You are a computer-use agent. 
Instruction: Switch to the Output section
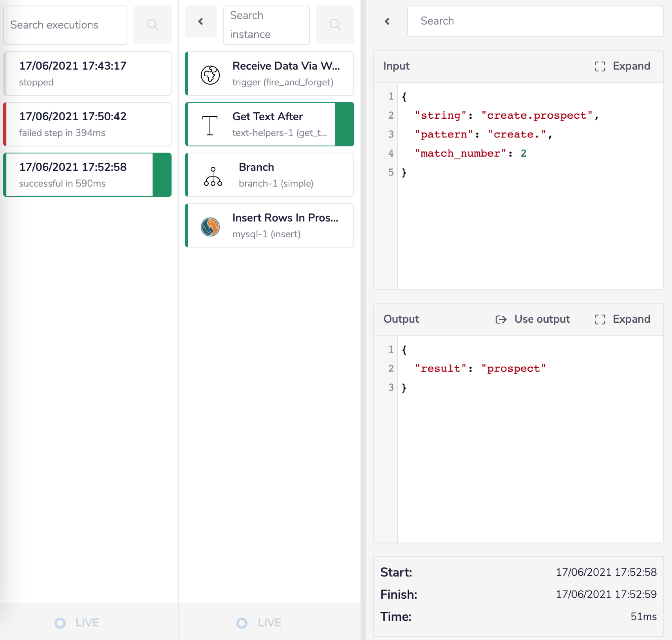click(401, 319)
